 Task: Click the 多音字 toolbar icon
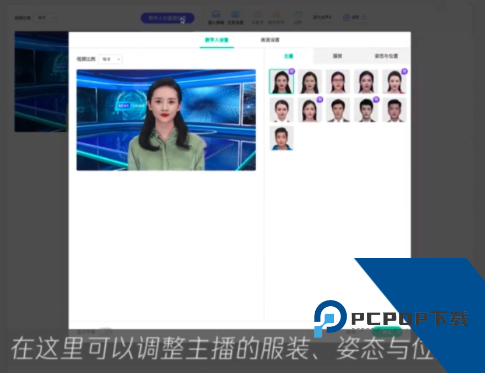(x=257, y=18)
